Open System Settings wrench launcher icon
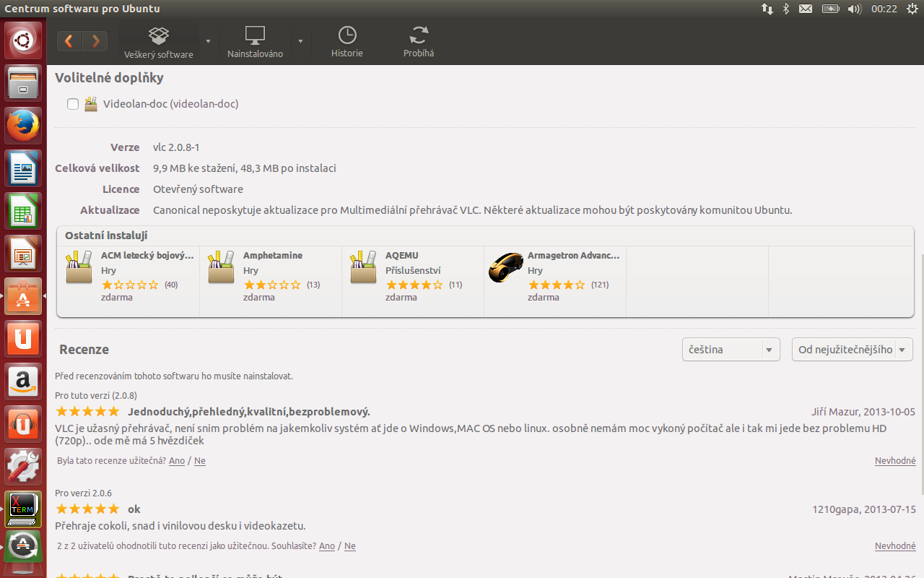Screen dimensions: 924x578 [23, 467]
